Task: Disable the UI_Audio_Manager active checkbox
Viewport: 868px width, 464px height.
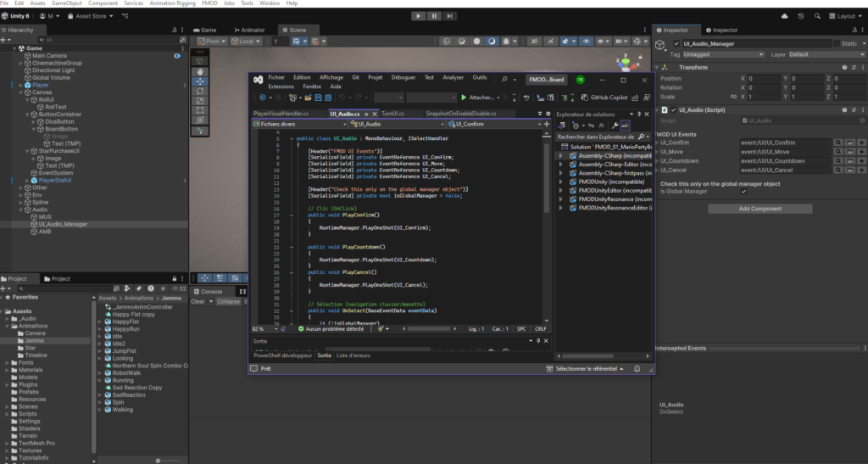Action: coord(676,43)
